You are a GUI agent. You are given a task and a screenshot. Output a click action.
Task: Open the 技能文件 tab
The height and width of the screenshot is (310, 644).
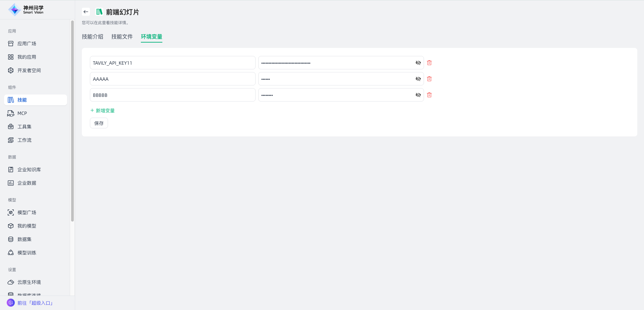pos(122,37)
